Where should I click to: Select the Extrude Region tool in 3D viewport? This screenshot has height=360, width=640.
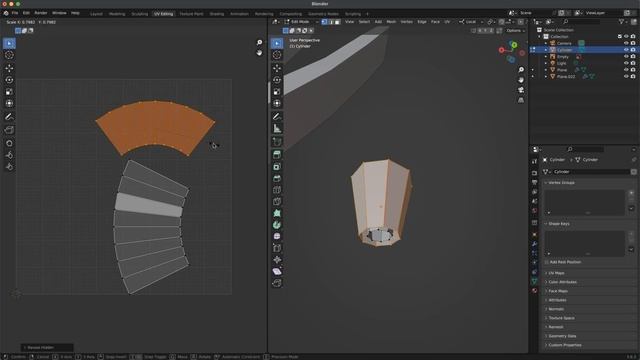coord(277,155)
